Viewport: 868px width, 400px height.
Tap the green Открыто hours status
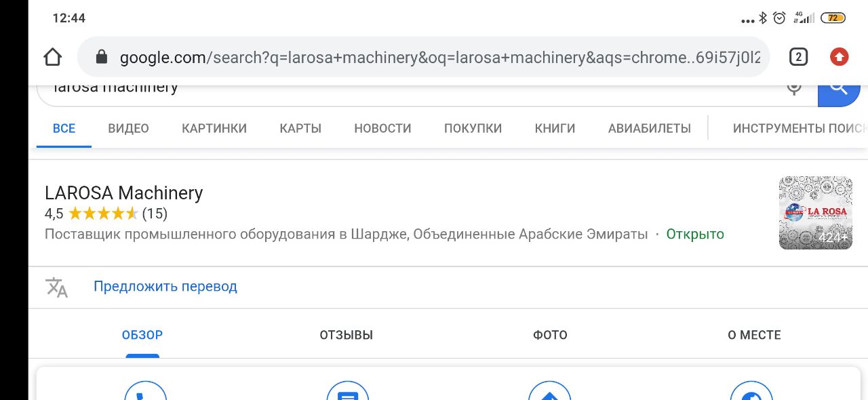695,234
